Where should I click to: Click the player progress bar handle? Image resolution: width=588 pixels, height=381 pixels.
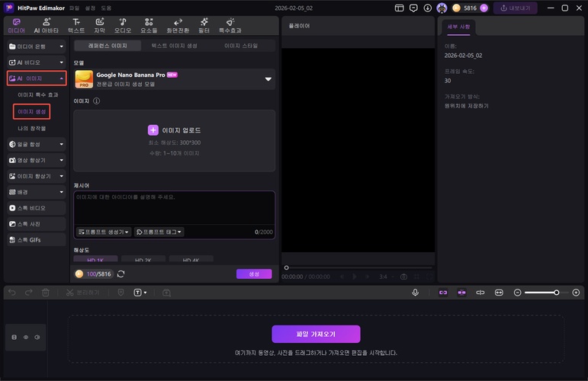(287, 267)
